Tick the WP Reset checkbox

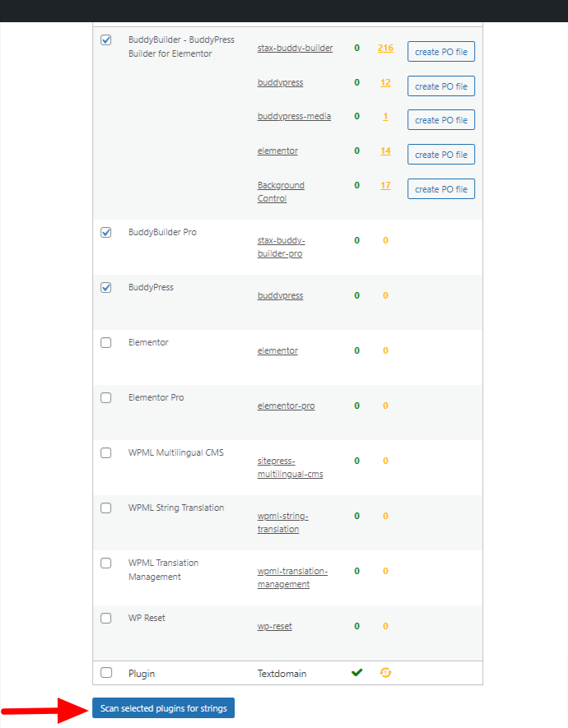(106, 619)
